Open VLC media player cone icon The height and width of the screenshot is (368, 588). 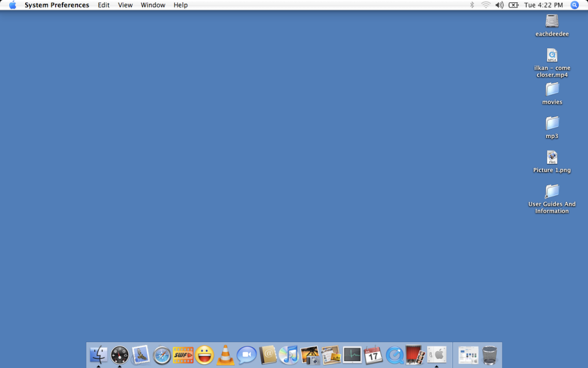point(226,355)
